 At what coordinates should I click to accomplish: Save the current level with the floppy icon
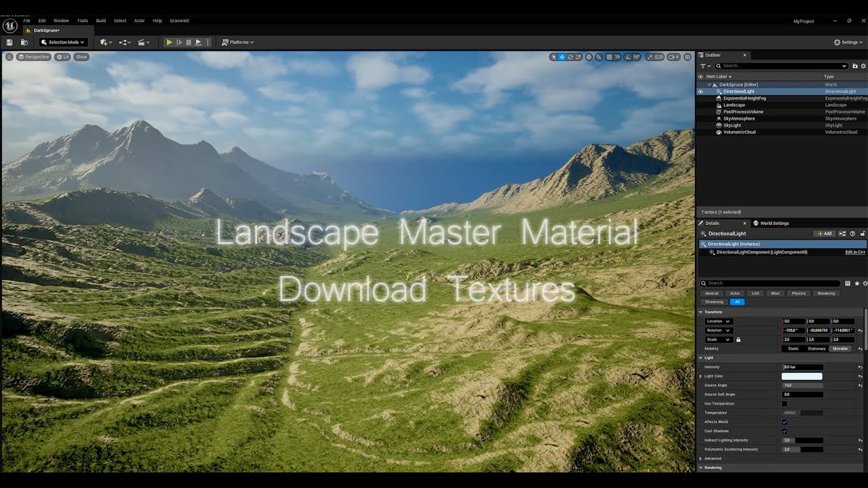[9, 42]
